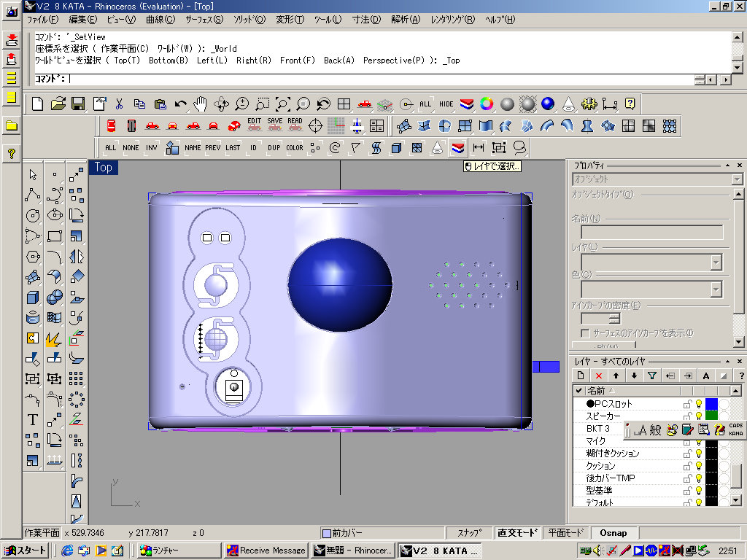Image resolution: width=747 pixels, height=560 pixels.
Task: Expand the 色(C) color dropdown
Action: coord(716,289)
